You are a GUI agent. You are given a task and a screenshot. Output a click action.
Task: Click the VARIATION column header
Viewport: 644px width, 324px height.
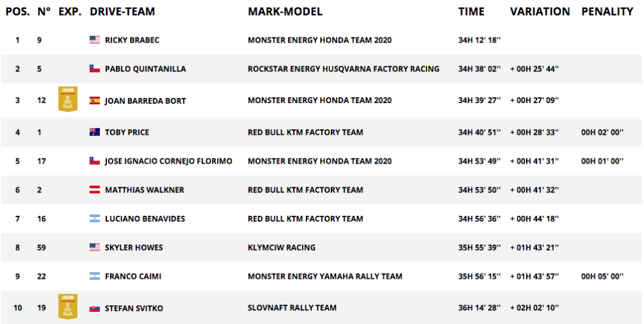(x=540, y=12)
